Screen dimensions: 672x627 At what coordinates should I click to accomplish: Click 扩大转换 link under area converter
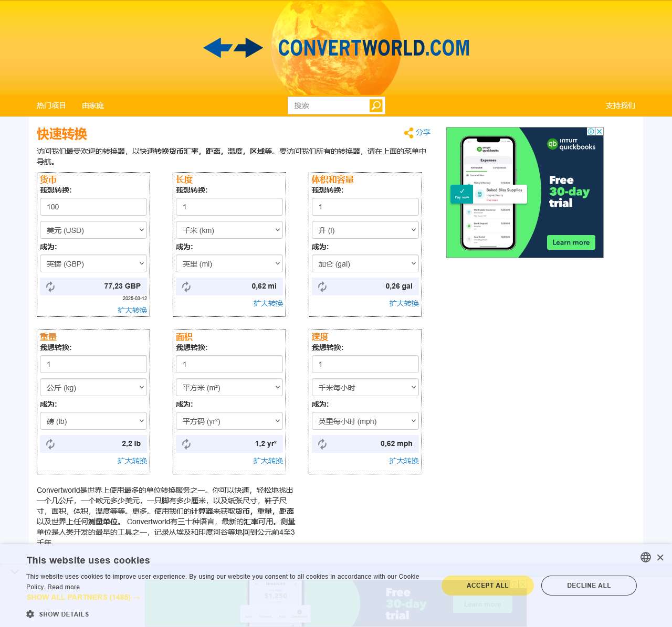(268, 461)
